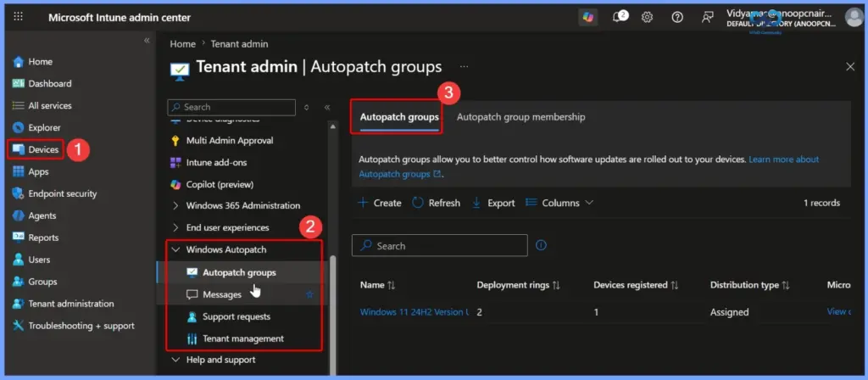Open the Columns dropdown
Screen dimensions: 868x380
559,203
